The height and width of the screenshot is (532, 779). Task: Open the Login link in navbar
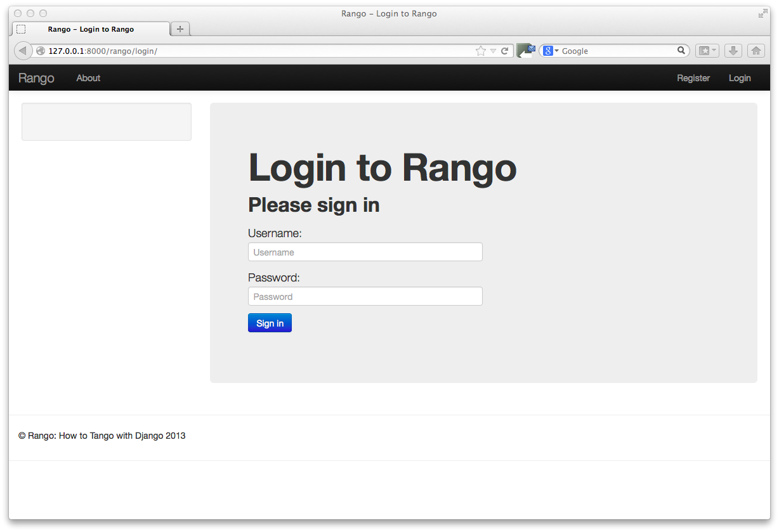pos(740,78)
